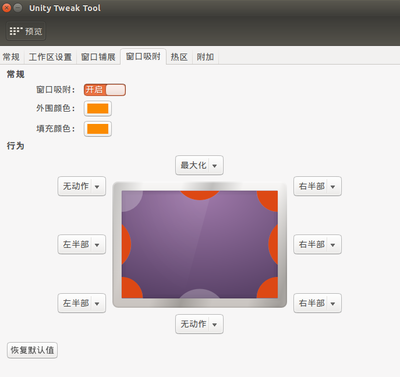The image size is (400, 377).
Task: Open the 附加 tab
Action: point(205,57)
